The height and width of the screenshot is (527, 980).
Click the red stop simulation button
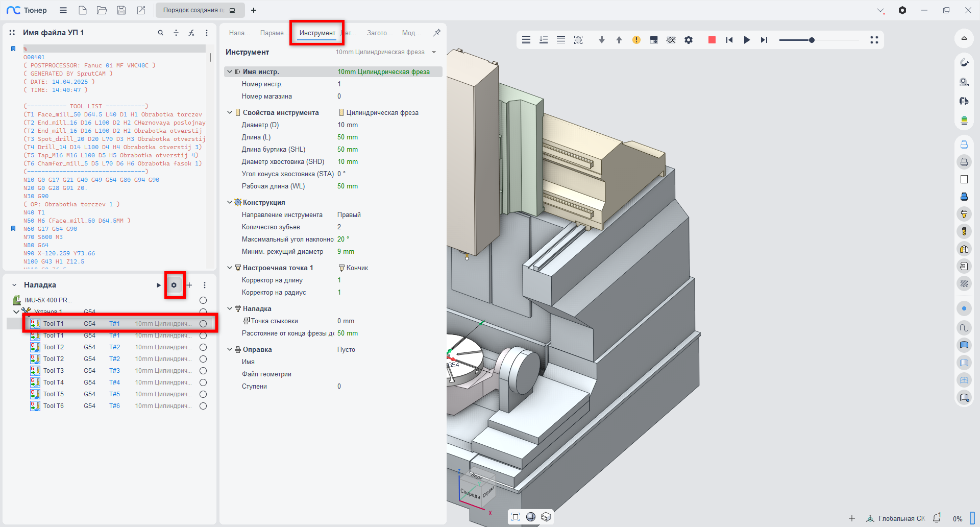712,40
